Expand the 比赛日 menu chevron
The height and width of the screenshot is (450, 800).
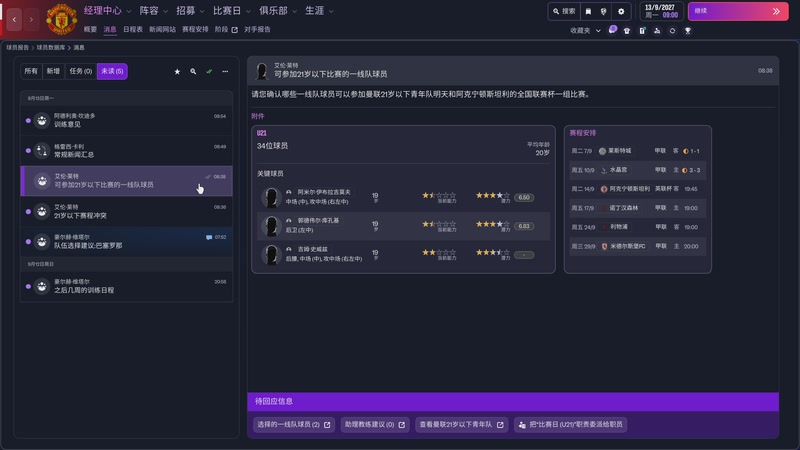tap(248, 11)
